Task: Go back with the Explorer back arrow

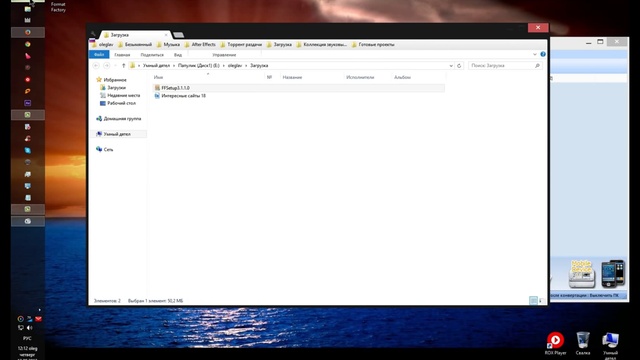Action: point(96,65)
